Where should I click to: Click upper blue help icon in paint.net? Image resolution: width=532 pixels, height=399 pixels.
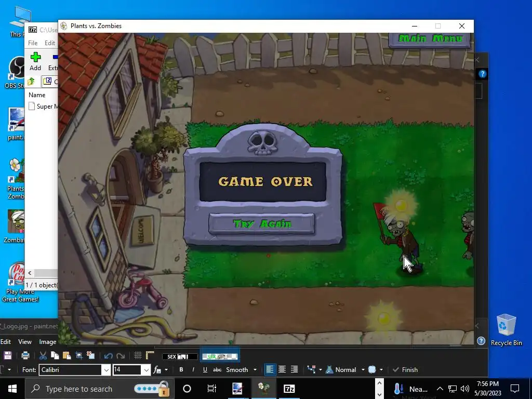(483, 74)
